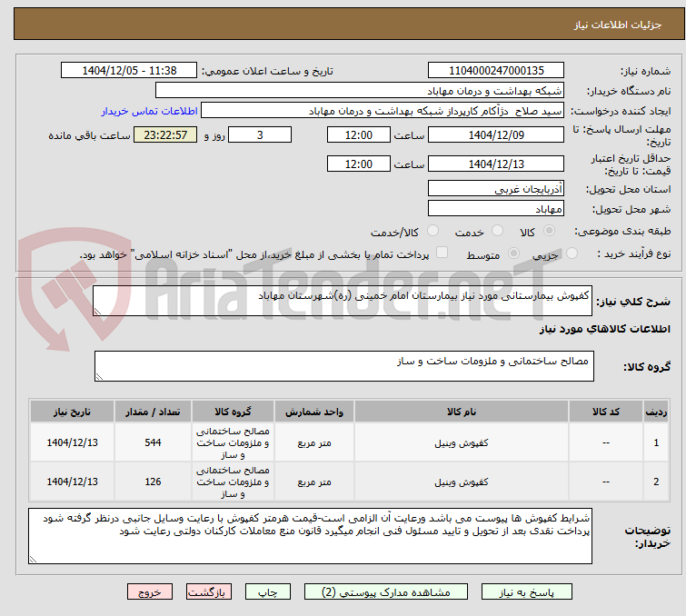Click کفپوش وینیل in row 2
The width and height of the screenshot is (686, 616).
(462, 482)
